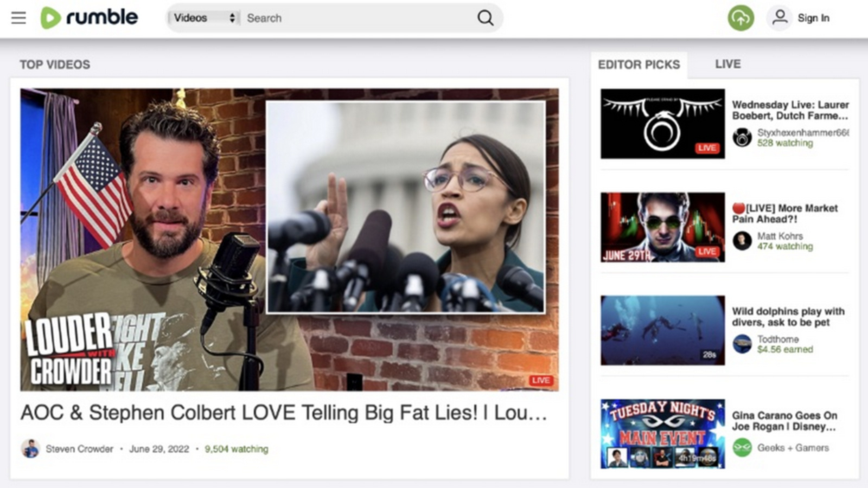868x488 pixels.
Task: Click the 474 watching text
Action: pyautogui.click(x=785, y=247)
